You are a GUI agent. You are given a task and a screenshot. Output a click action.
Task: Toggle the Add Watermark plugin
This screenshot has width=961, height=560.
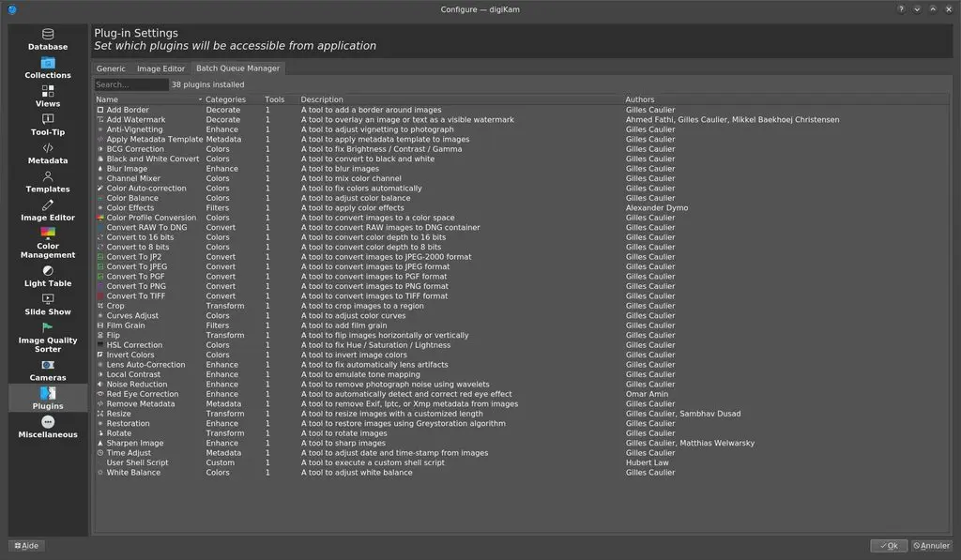click(99, 119)
